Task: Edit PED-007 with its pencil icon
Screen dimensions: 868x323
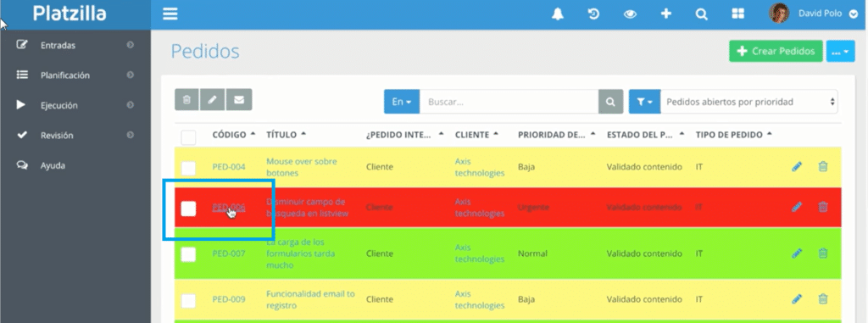Action: 797,253
